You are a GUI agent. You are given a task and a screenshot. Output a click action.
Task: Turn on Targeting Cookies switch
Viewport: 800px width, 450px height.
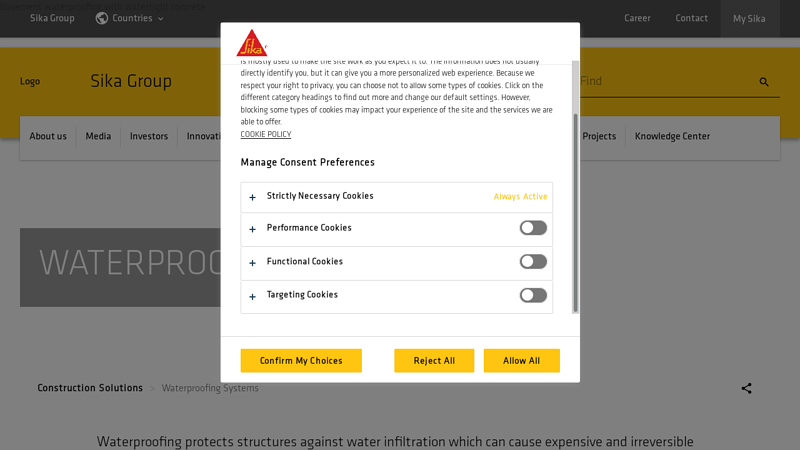point(533,295)
